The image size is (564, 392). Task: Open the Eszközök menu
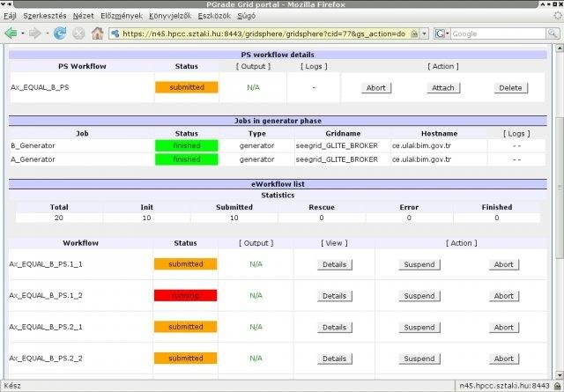[214, 16]
